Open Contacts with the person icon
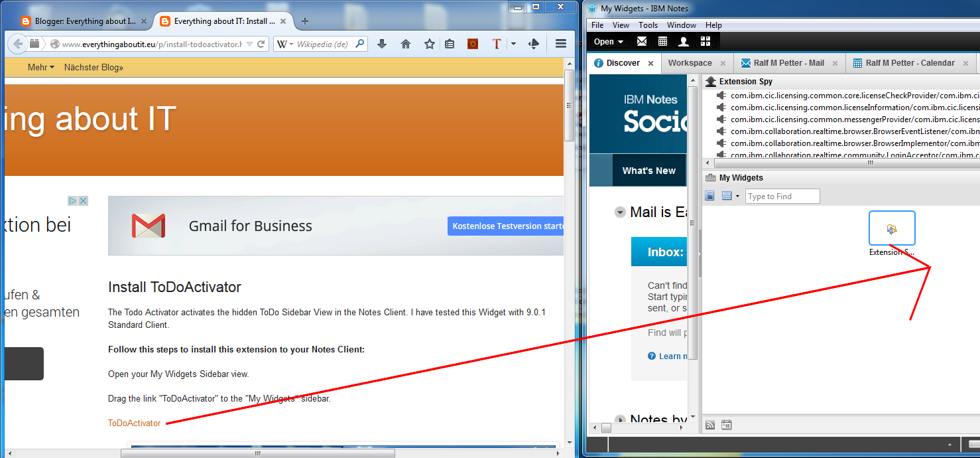Image resolution: width=980 pixels, height=458 pixels. 684,42
